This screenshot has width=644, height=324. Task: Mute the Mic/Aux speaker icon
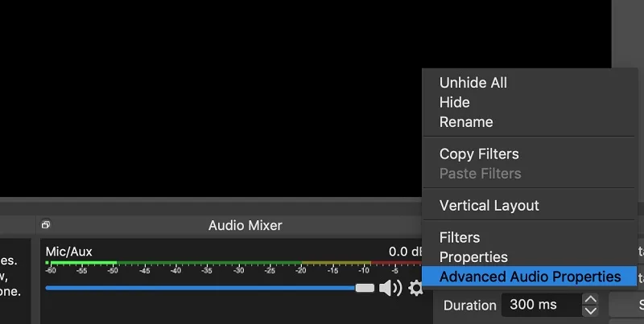390,288
